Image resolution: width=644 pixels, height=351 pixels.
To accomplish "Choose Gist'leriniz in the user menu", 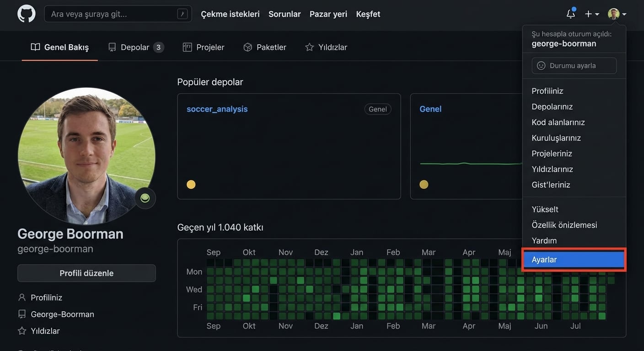I will point(551,185).
